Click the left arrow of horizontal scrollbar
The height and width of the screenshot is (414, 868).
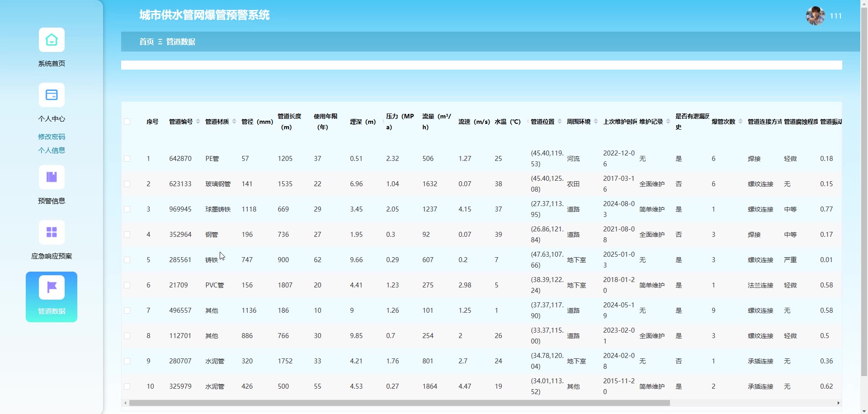[x=125, y=403]
